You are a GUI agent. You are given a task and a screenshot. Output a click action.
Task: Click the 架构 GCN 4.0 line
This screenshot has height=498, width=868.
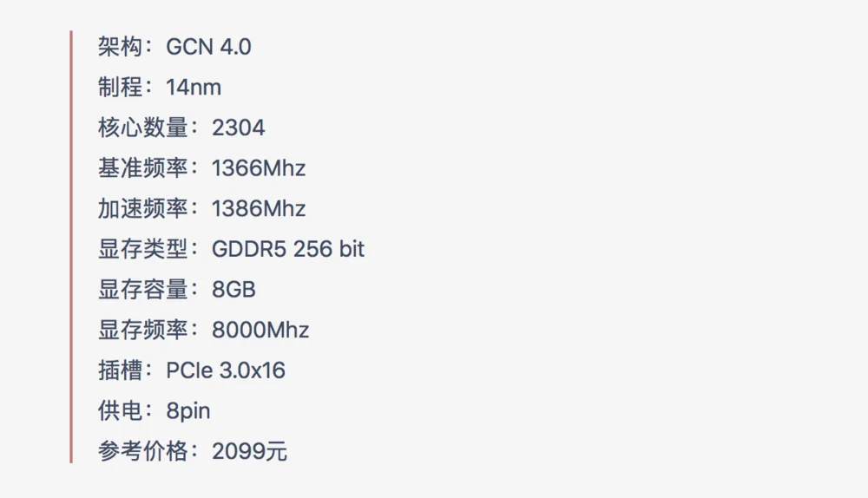(174, 47)
